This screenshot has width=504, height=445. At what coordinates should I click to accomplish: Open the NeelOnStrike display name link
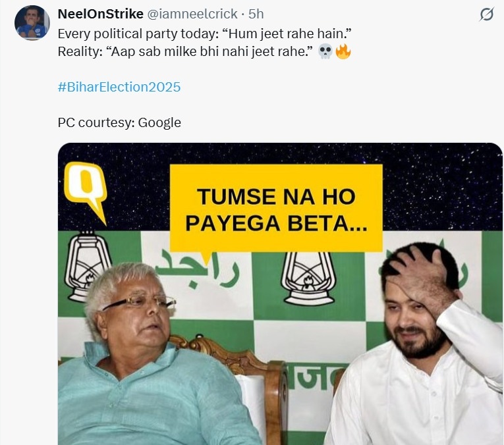[x=100, y=14]
